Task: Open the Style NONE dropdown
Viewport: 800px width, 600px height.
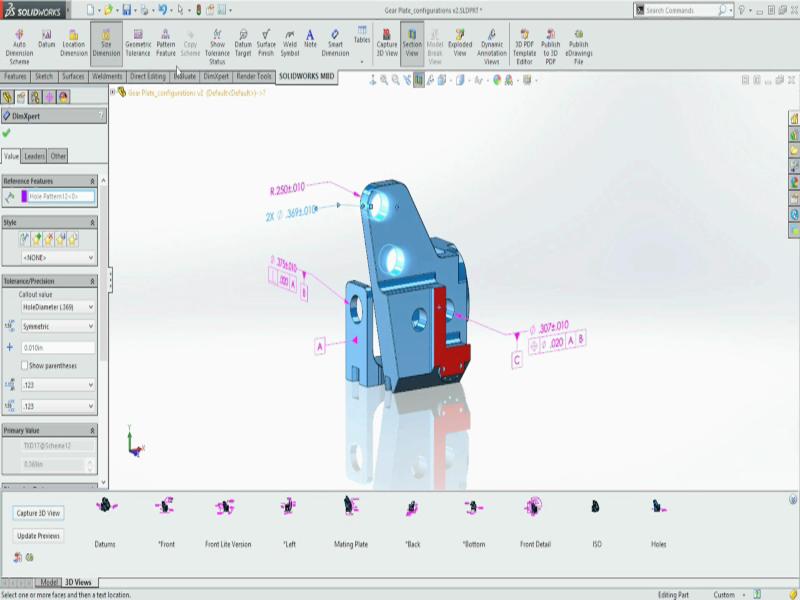Action: tap(58, 258)
